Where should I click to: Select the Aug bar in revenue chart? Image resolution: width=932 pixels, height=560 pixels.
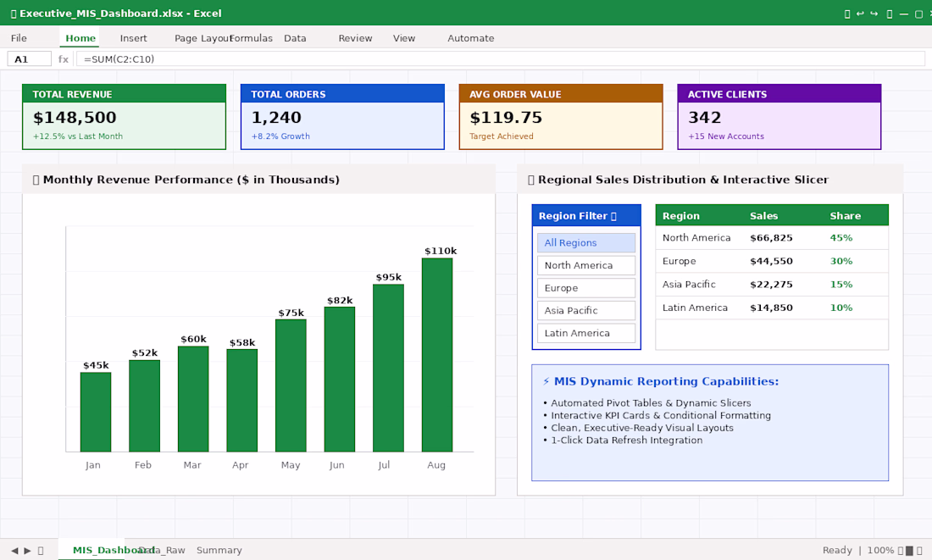(437, 355)
